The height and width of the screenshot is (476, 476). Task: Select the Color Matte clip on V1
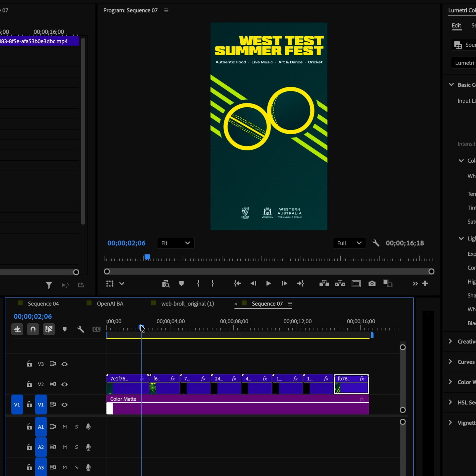pyautogui.click(x=238, y=405)
